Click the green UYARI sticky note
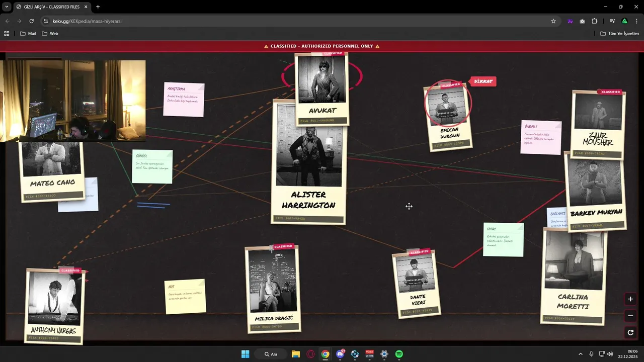 click(504, 239)
